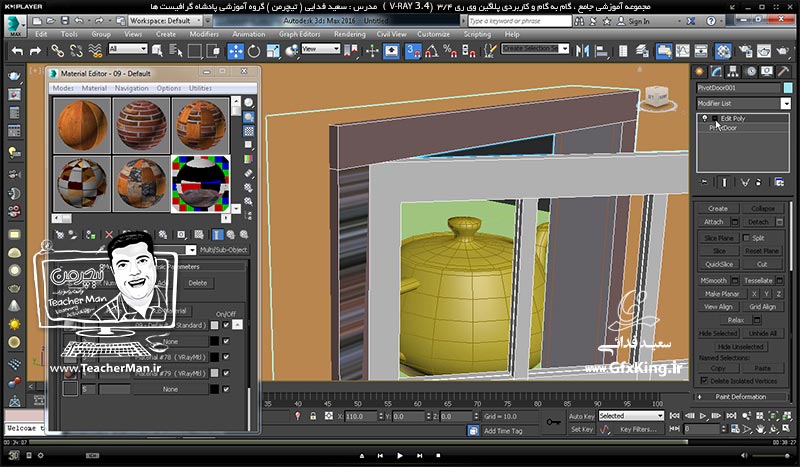800x467 pixels.
Task: Open Modifiers menu
Action: tap(204, 34)
